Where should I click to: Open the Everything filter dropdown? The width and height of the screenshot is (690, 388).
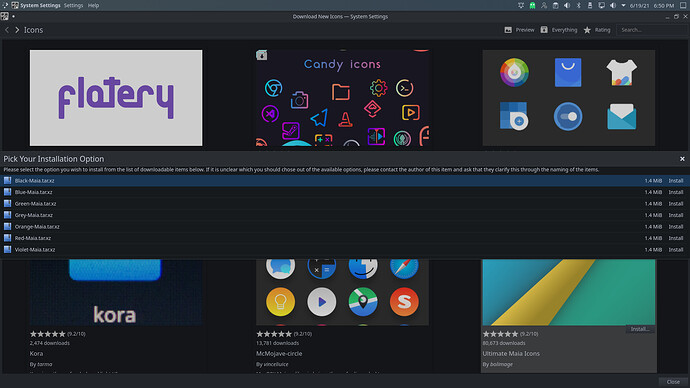tap(559, 30)
